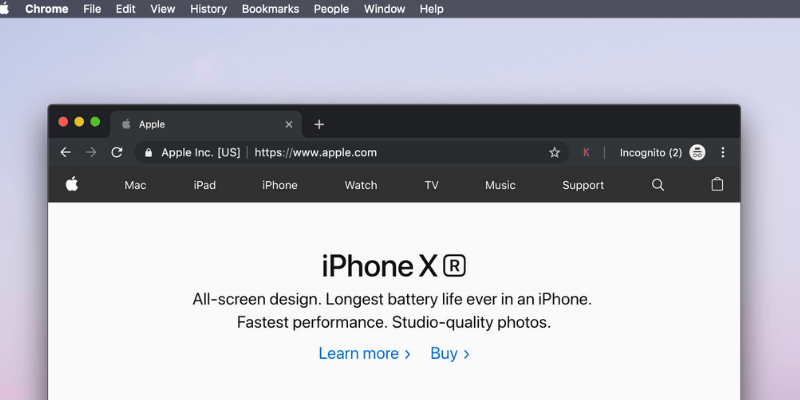
Task: Reload the Apple page
Action: tap(117, 153)
